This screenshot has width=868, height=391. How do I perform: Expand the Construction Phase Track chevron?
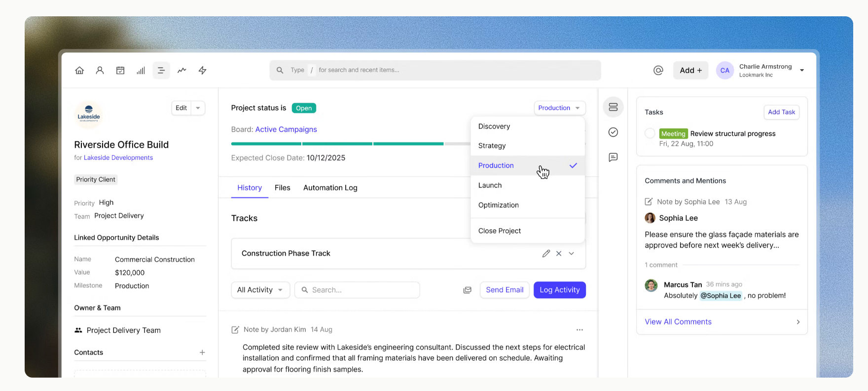coord(572,253)
